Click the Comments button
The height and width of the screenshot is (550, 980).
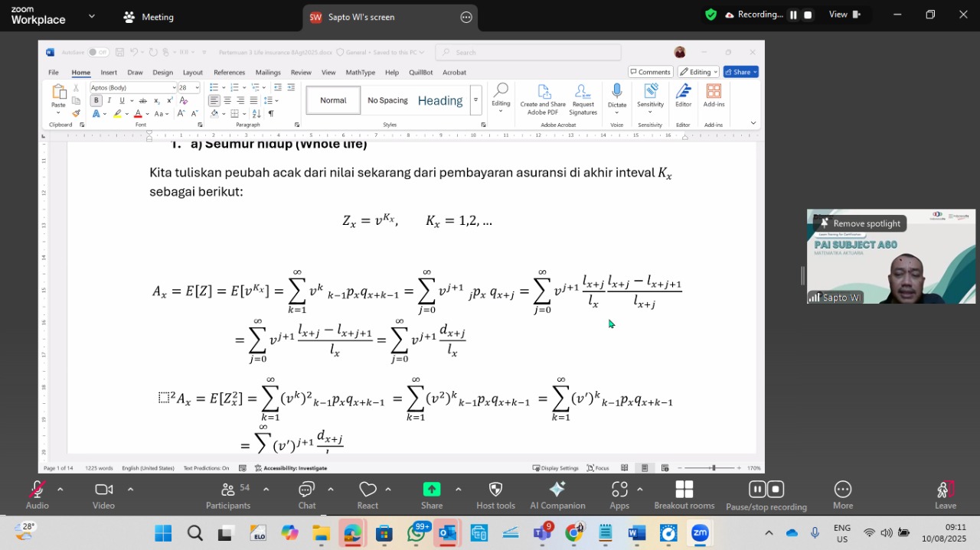point(650,72)
